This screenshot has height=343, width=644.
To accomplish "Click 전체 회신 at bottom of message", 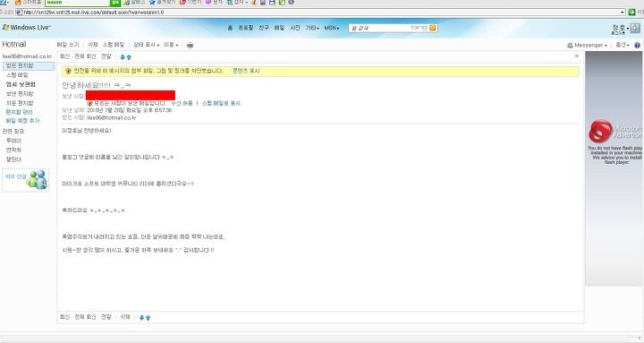I will click(86, 317).
